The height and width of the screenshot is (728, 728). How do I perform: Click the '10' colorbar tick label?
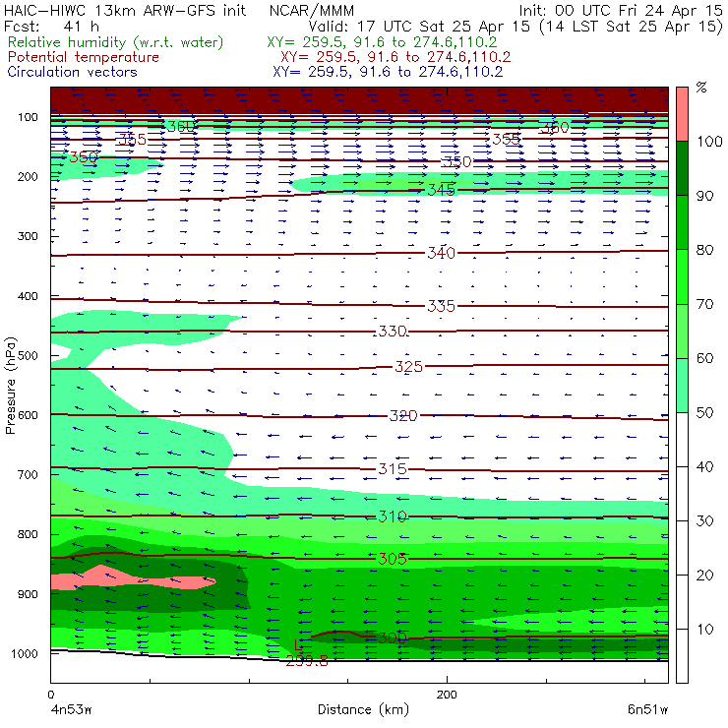(x=704, y=630)
